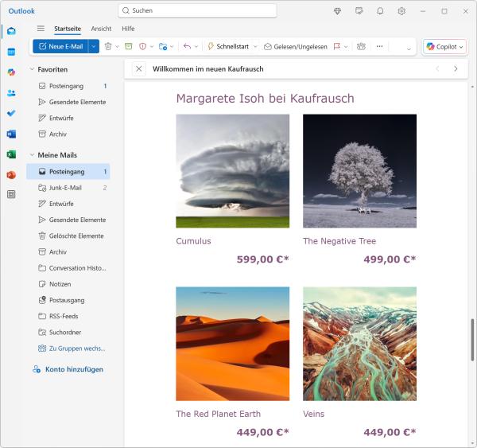Collapse the Meine Mails section

[32, 155]
